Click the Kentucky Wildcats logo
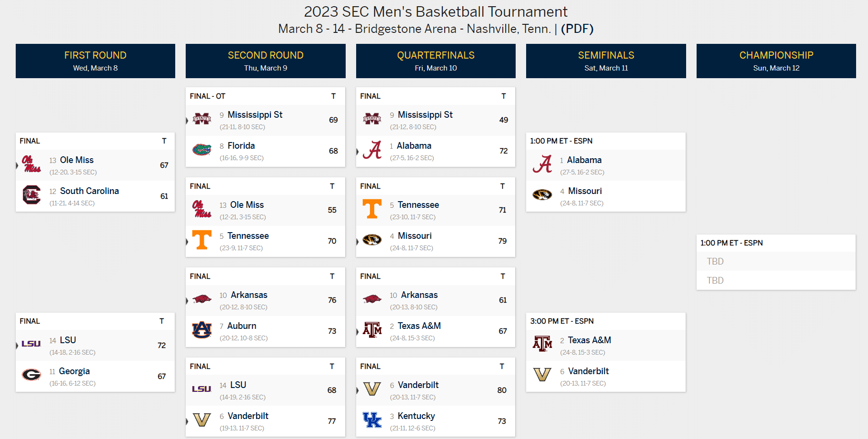The image size is (868, 439). 372,420
